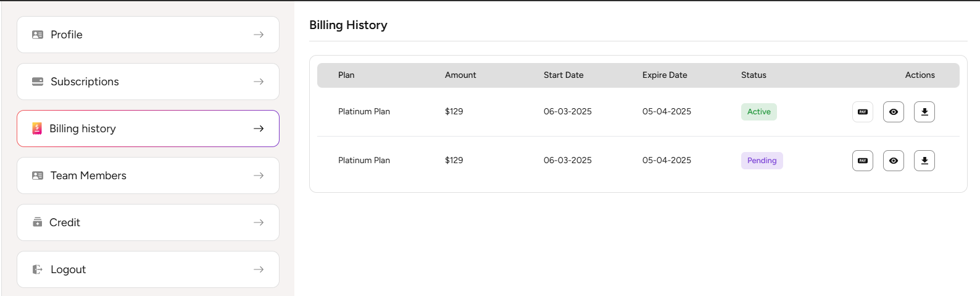Click the Amount column header
980x296 pixels.
pos(460,75)
